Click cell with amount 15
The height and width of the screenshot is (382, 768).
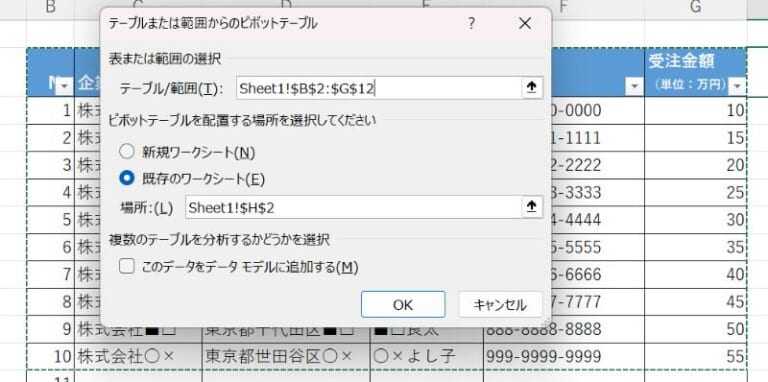click(696, 138)
